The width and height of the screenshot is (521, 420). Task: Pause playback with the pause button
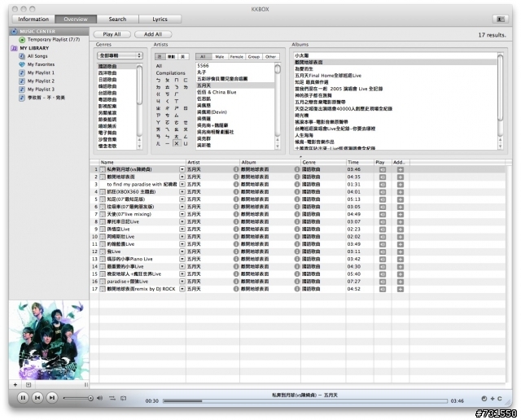click(x=23, y=398)
